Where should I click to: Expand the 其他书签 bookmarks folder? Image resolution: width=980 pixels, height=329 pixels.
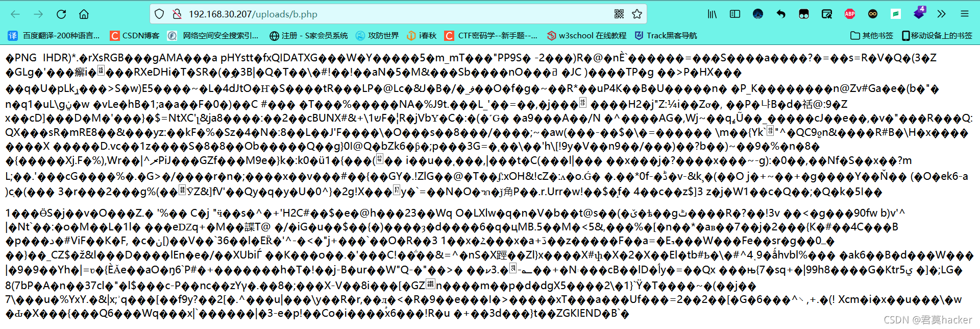point(872,35)
